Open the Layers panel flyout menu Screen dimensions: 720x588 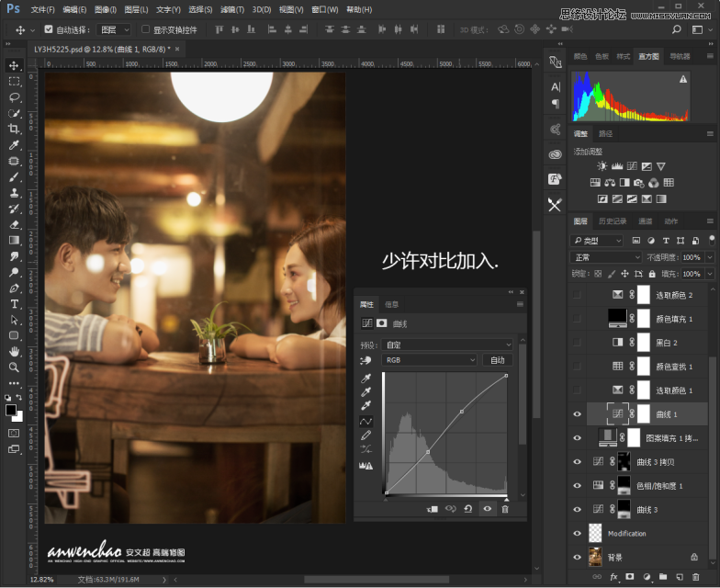pyautogui.click(x=711, y=221)
